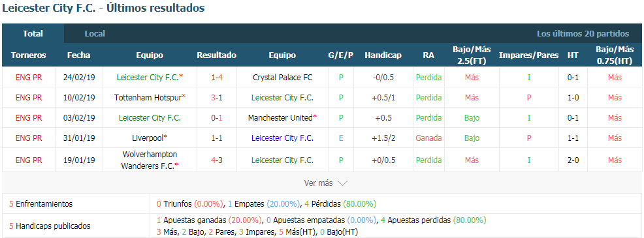Open the Crystal Palace FC team link

[x=282, y=77]
